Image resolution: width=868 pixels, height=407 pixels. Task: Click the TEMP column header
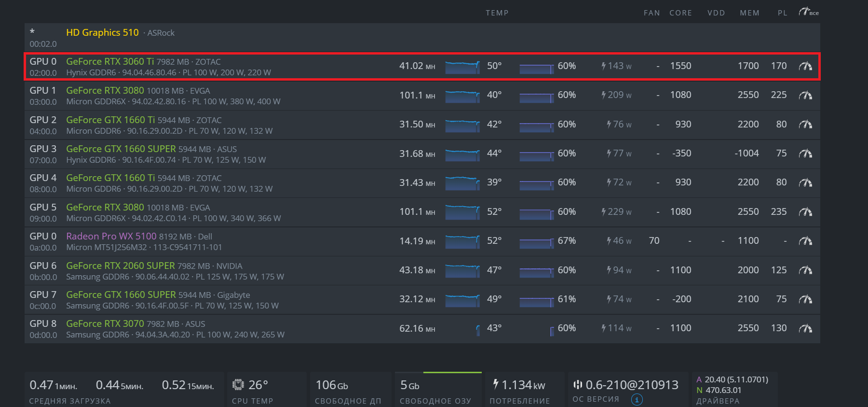tap(497, 13)
